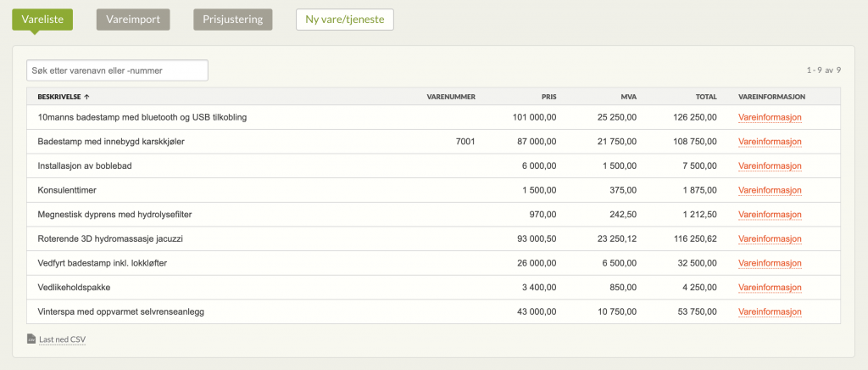Focus the product name or number search field
Image resolution: width=868 pixels, height=370 pixels.
[117, 70]
